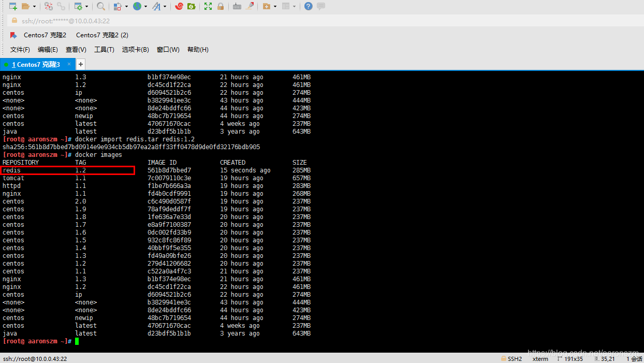Expand the session properties dropdown arrow

tap(86, 7)
